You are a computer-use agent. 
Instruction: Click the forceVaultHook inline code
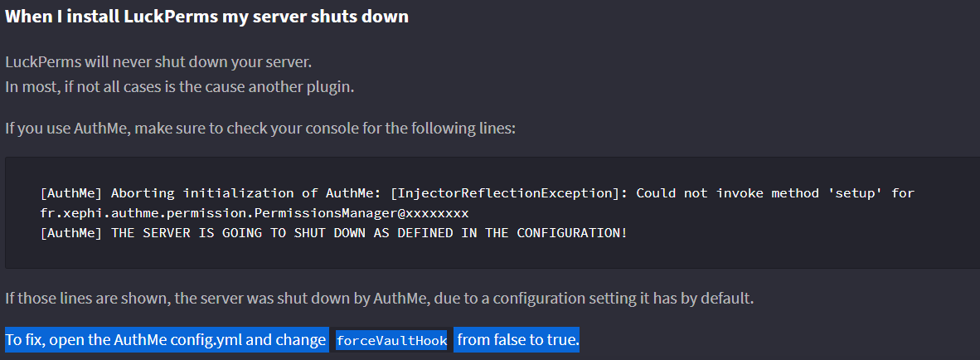[392, 341]
